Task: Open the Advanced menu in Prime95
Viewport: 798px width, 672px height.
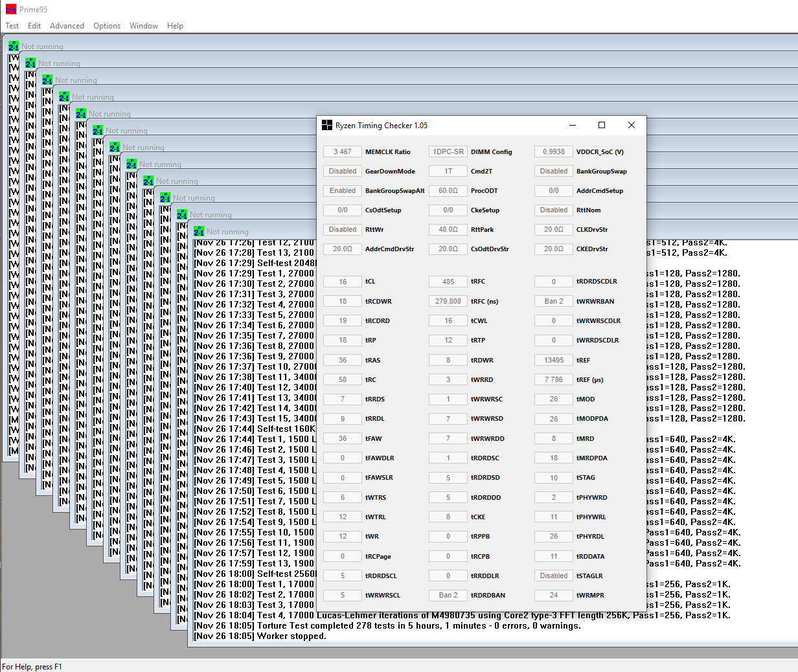Action: click(67, 26)
